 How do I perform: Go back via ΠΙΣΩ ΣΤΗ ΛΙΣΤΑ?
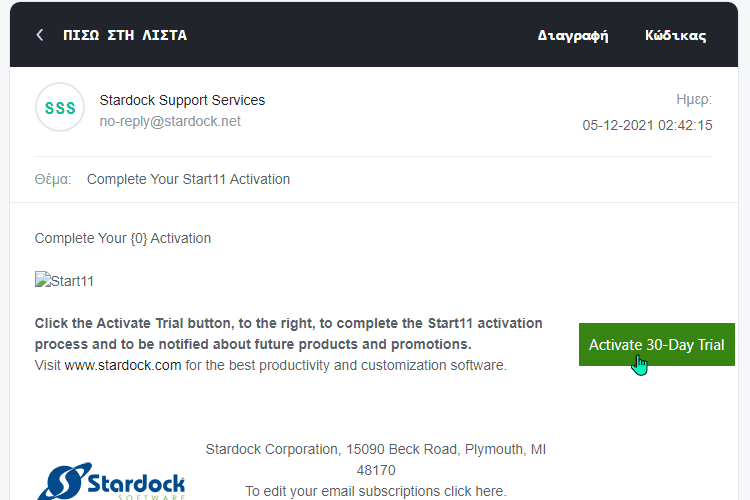coord(125,35)
